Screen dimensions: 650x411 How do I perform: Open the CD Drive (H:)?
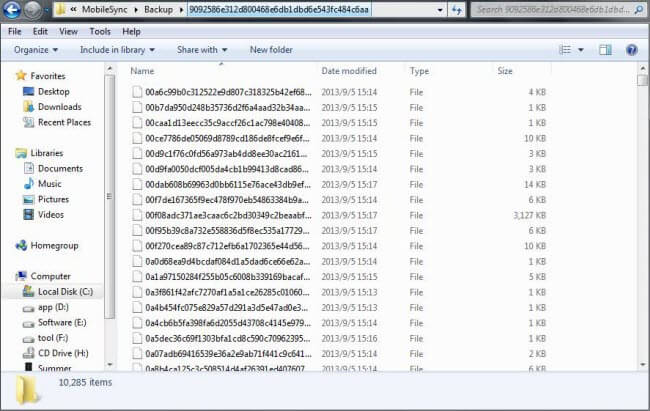56,353
